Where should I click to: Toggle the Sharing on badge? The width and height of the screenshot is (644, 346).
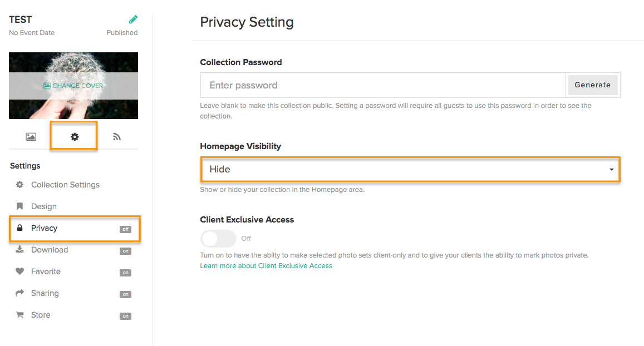126,294
